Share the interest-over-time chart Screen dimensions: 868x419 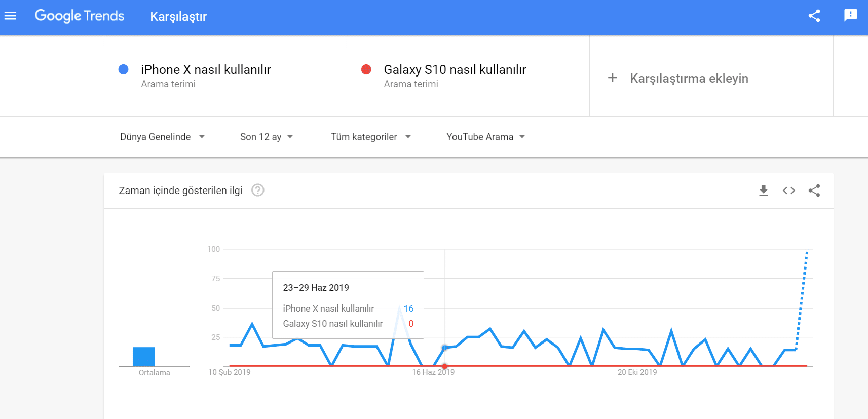coord(814,191)
